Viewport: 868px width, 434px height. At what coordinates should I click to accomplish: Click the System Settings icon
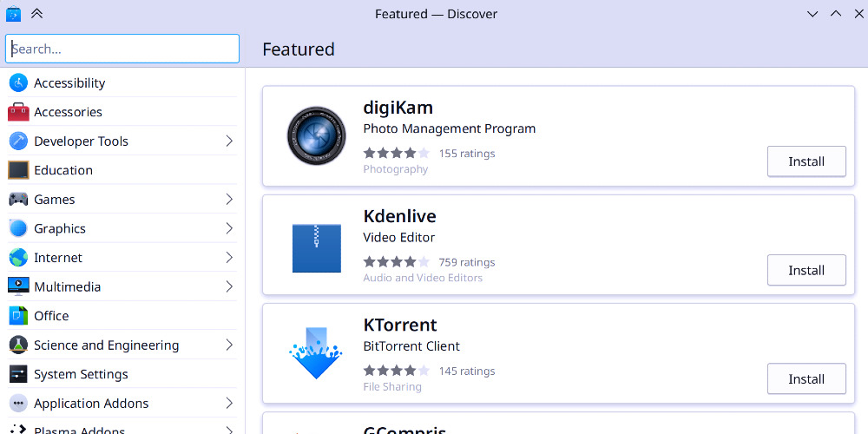(x=18, y=374)
